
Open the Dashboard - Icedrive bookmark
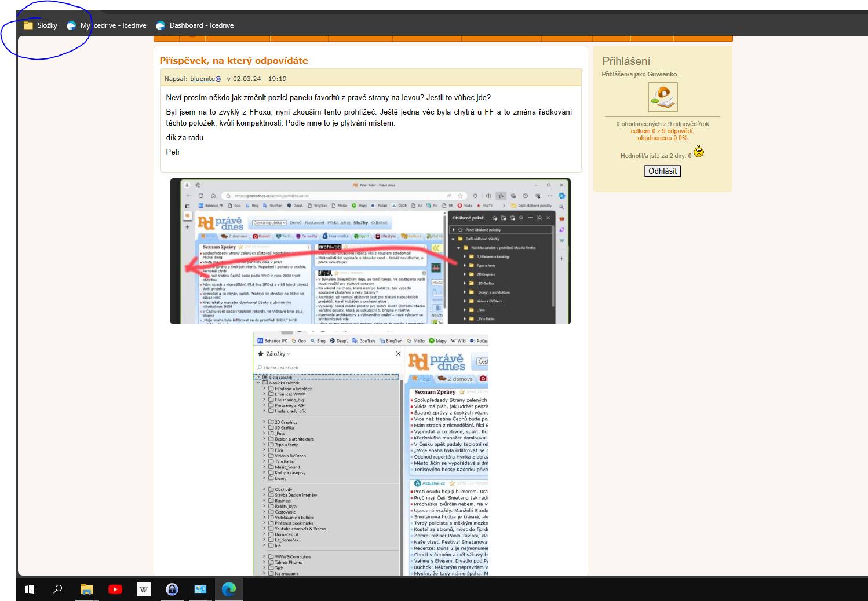pyautogui.click(x=195, y=25)
